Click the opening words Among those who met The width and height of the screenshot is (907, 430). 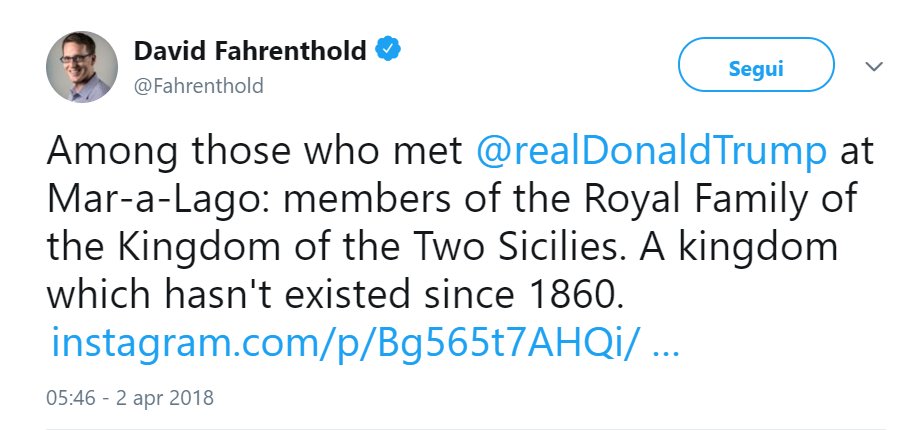pos(255,150)
